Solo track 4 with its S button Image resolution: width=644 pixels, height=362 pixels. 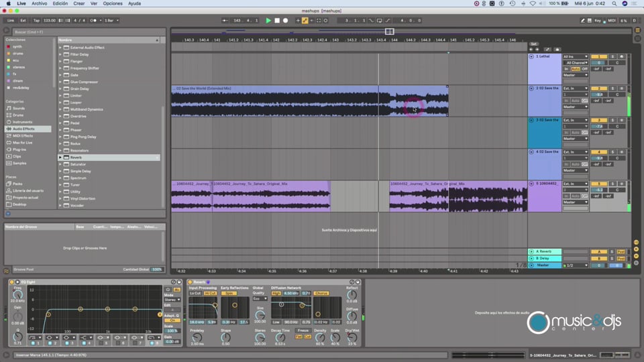612,152
